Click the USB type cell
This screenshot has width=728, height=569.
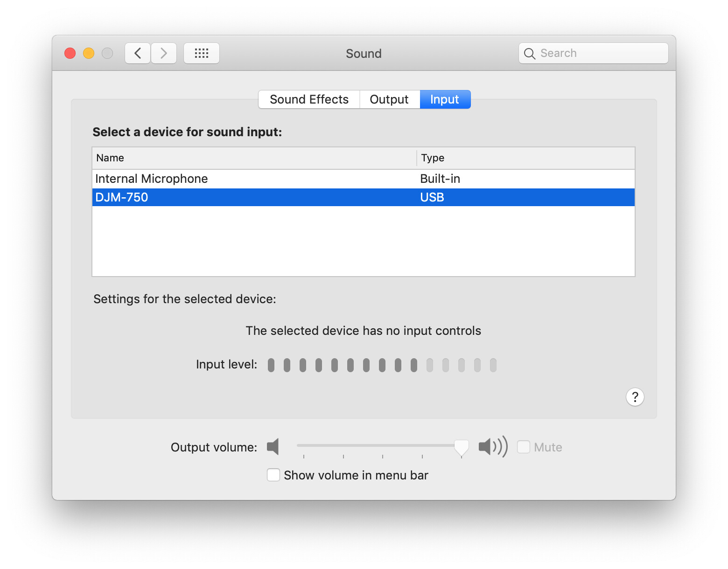(432, 197)
